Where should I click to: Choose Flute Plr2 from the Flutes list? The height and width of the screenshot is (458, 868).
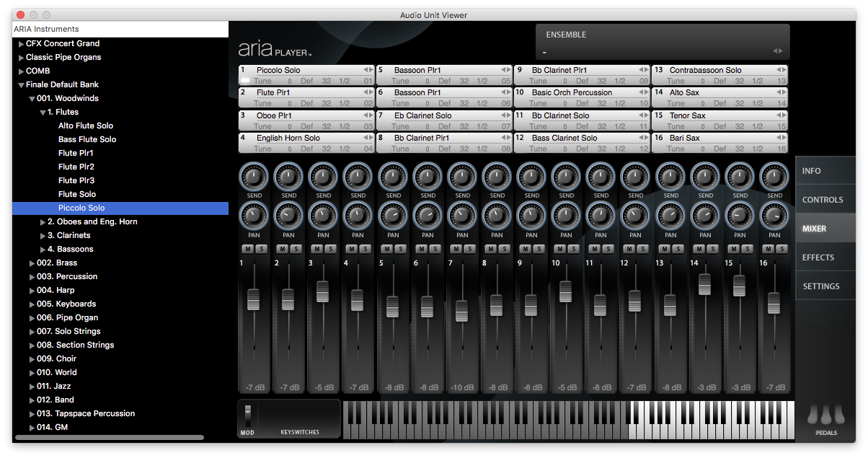pos(76,167)
